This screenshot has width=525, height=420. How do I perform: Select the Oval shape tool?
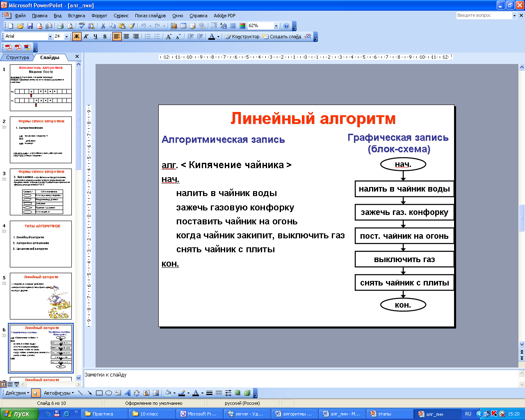point(109,393)
